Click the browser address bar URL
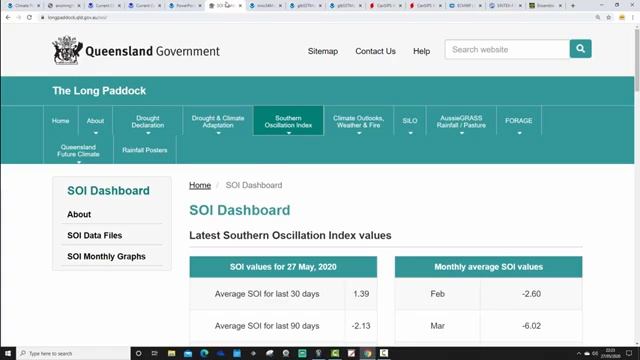640x360 pixels. (x=78, y=18)
